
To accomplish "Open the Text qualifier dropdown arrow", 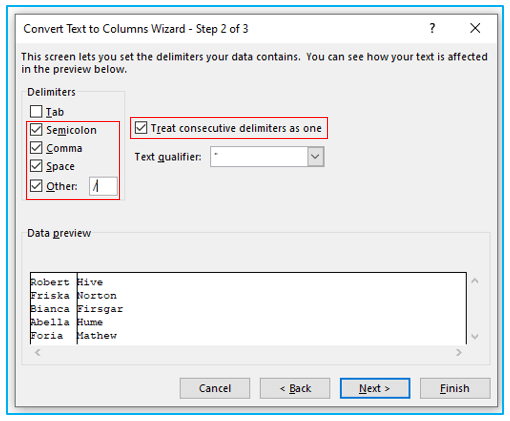I will 315,156.
